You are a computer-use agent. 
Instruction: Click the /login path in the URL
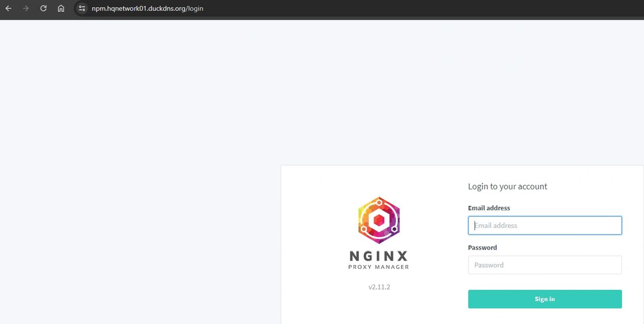tap(195, 9)
